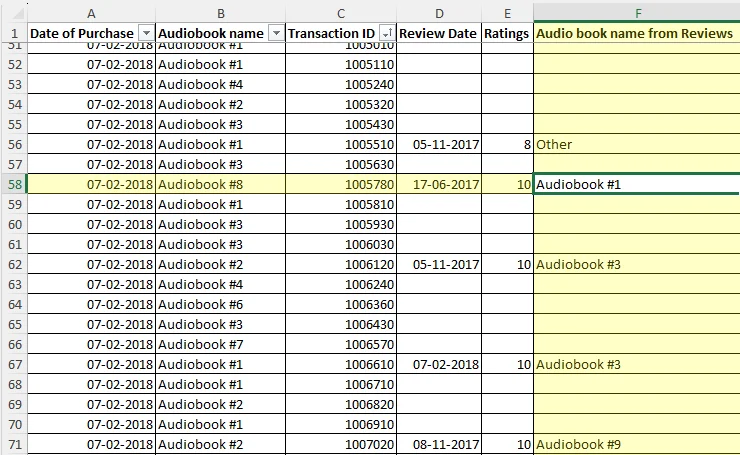Click Audiobook #3 in column F row 67

pos(637,364)
